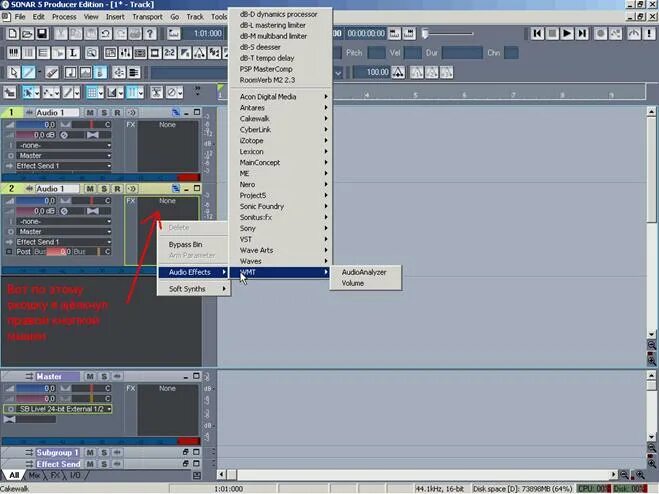659x494 pixels.
Task: Hit the Panic reset exclamation icon
Action: (649, 34)
